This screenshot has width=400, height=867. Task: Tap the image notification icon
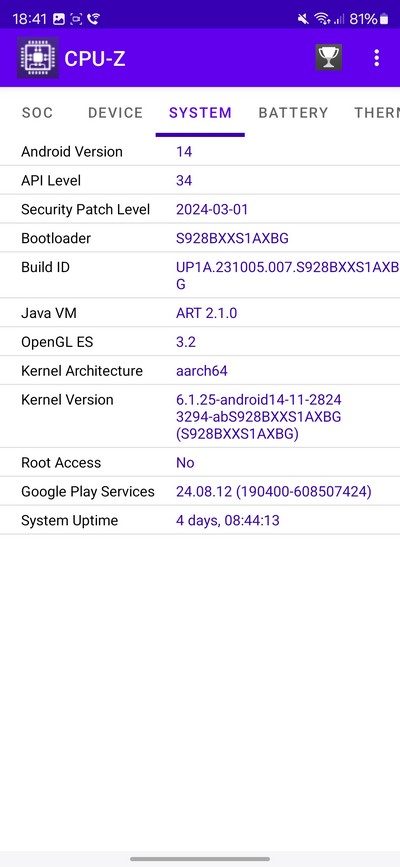coord(59,19)
